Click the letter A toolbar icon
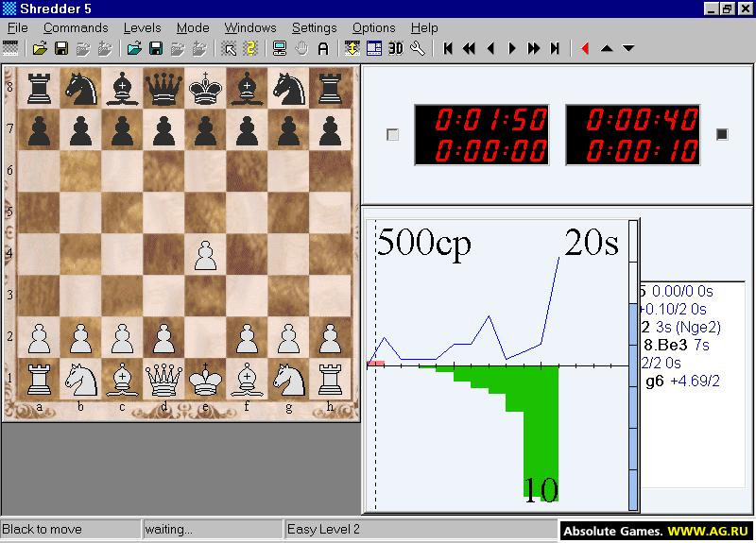Viewport: 756px width, 543px height. pos(323,48)
